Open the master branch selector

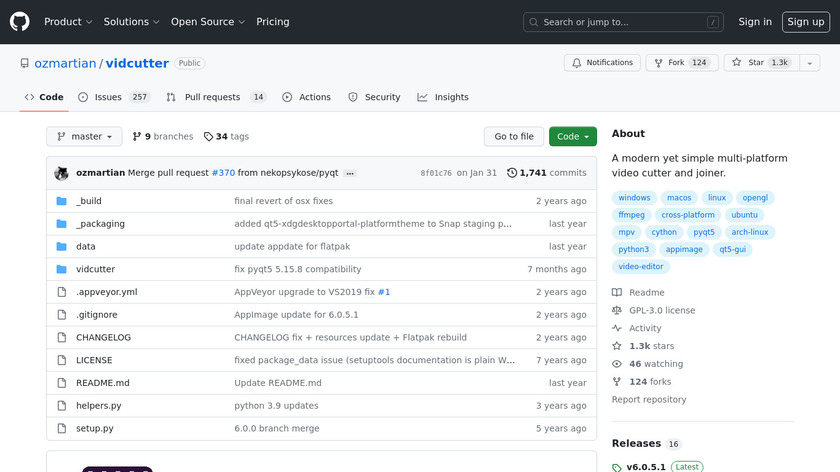click(84, 137)
